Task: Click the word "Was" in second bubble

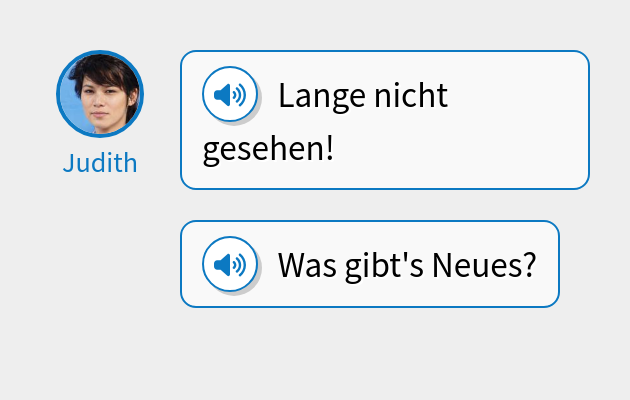Action: click(303, 265)
